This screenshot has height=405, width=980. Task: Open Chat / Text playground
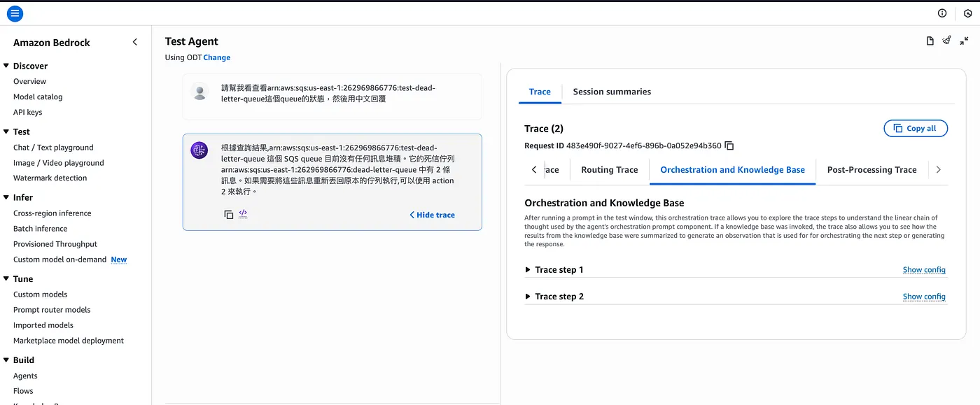coord(53,148)
